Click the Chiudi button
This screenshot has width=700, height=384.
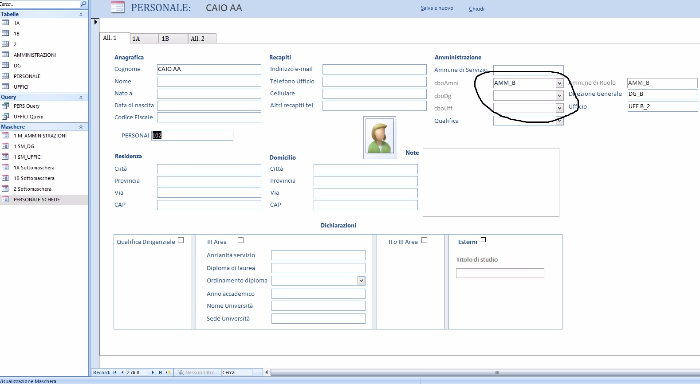476,9
